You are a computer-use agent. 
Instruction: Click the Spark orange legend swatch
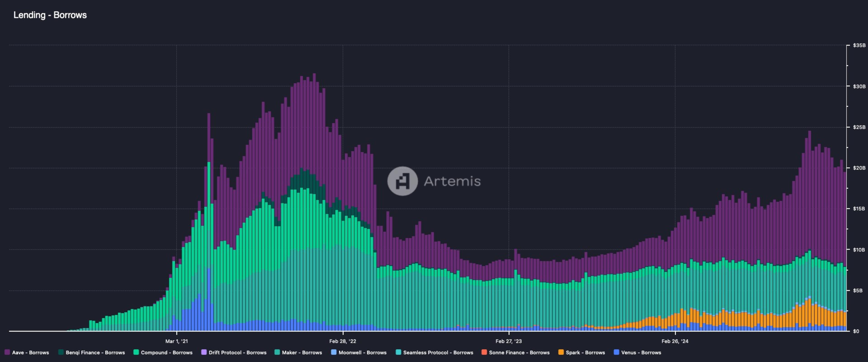point(561,352)
